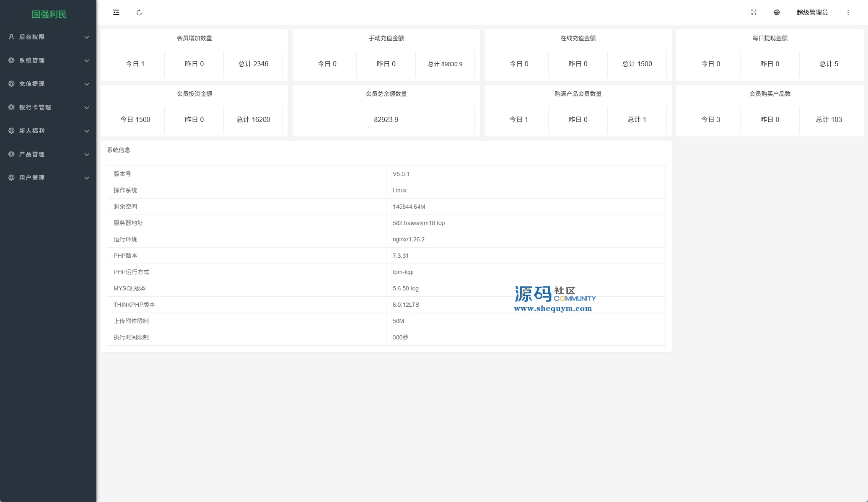The width and height of the screenshot is (868, 502).
Task: Click the gear icon beside 产品管理
Action: (x=11, y=154)
